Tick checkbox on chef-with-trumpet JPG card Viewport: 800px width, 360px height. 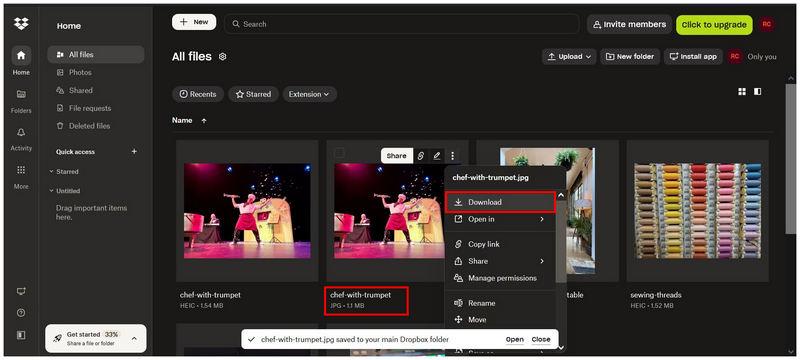339,153
